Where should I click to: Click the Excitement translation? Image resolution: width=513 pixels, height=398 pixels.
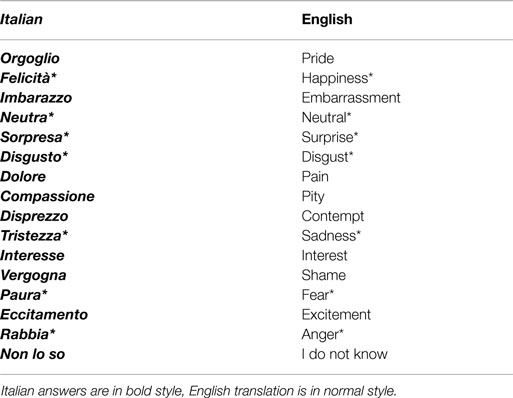[336, 314]
